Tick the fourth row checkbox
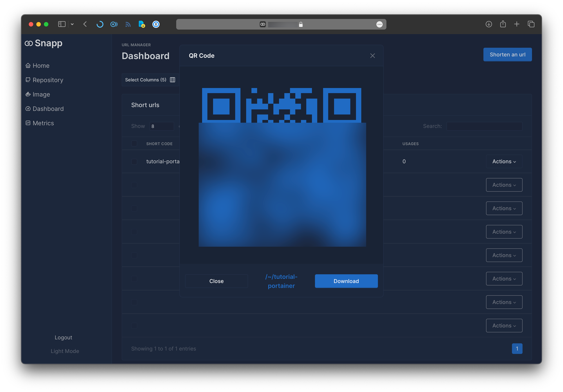This screenshot has height=392, width=563. [x=134, y=232]
